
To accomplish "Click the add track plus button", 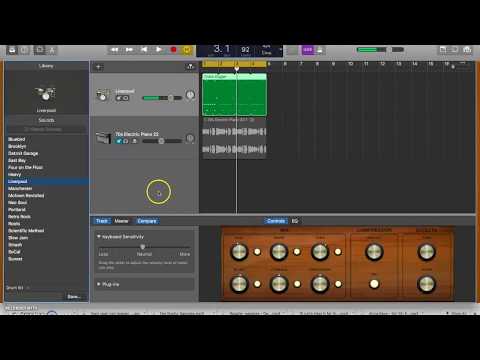I will [x=99, y=67].
